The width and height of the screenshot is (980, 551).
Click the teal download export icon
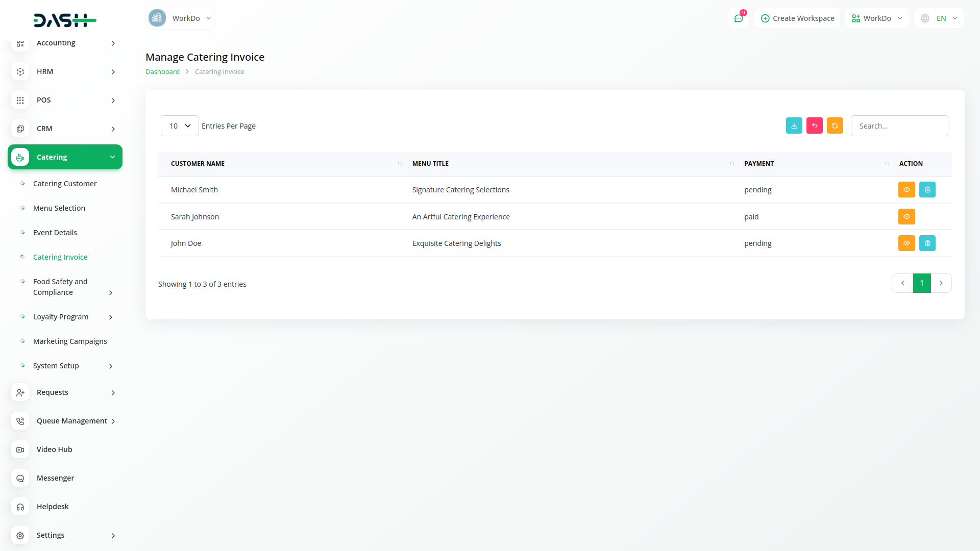[794, 126]
